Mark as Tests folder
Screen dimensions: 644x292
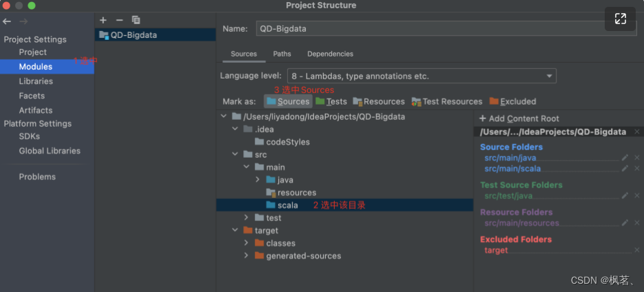click(x=331, y=101)
